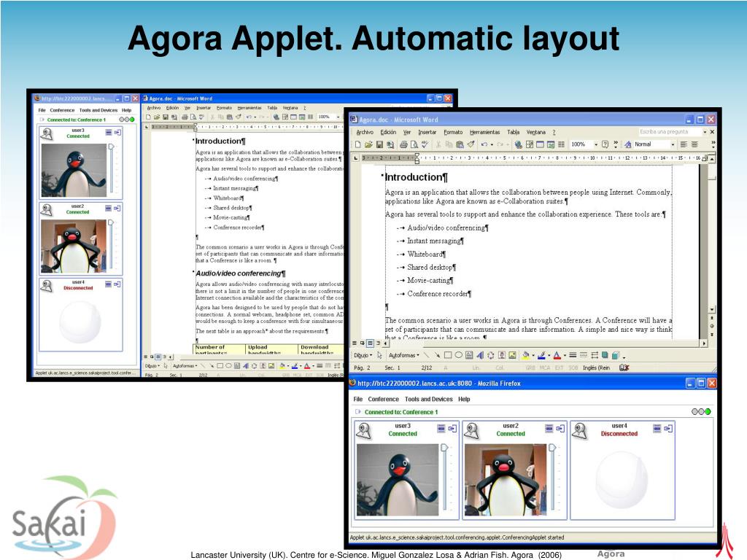Toggle Align Left in front Word toolbar
The height and width of the screenshot is (560, 747).
click(x=684, y=144)
